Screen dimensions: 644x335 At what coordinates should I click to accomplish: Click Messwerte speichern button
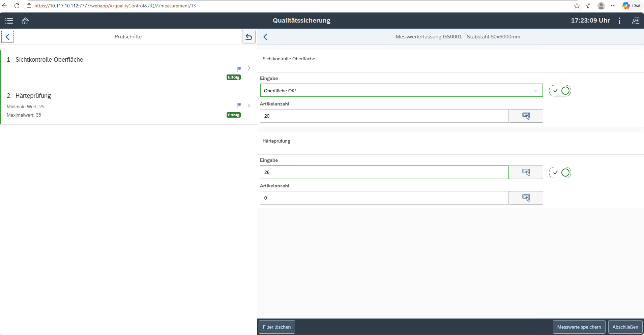tap(579, 327)
